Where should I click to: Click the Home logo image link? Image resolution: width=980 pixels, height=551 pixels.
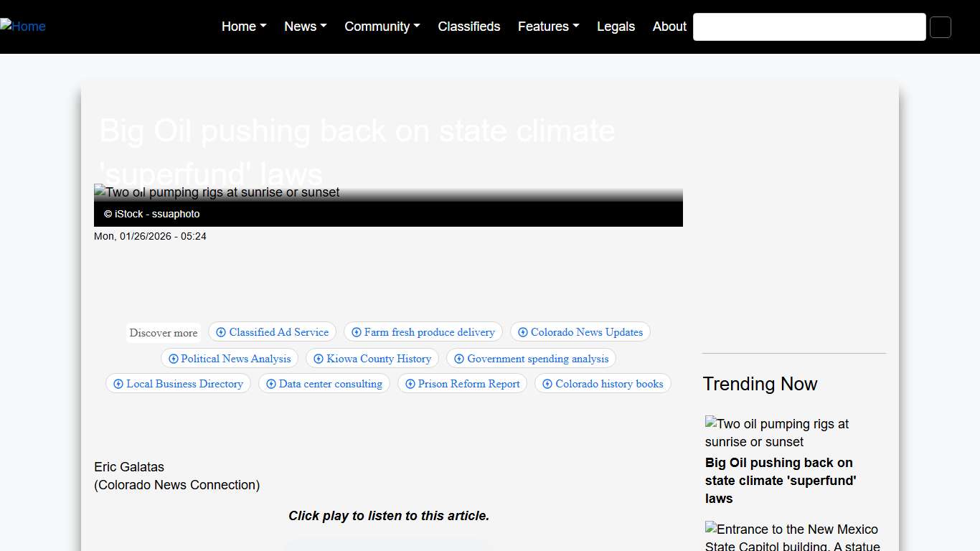point(23,27)
